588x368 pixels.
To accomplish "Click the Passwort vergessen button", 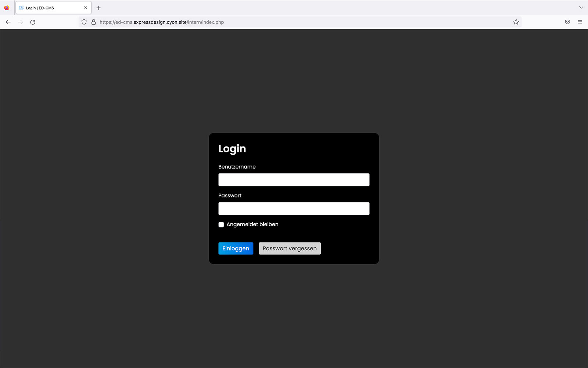I will (290, 248).
